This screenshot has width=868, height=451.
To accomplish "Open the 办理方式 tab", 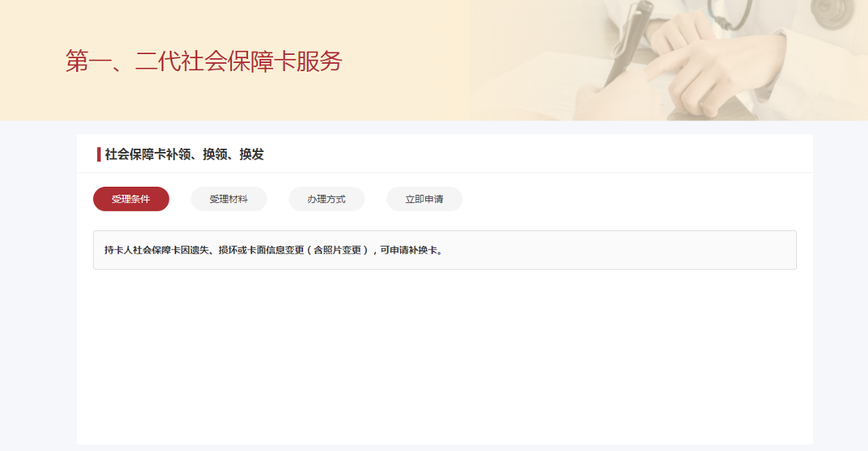I will click(x=327, y=199).
